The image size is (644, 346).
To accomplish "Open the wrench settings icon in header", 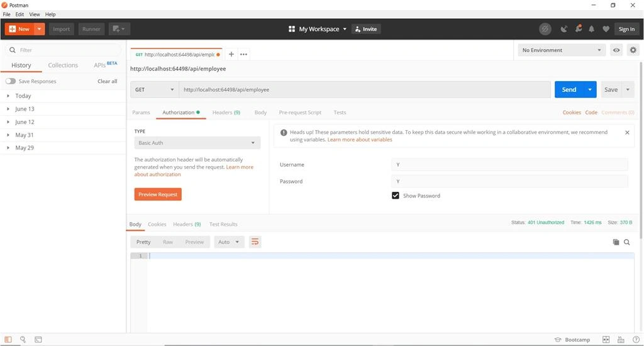I will coord(579,29).
